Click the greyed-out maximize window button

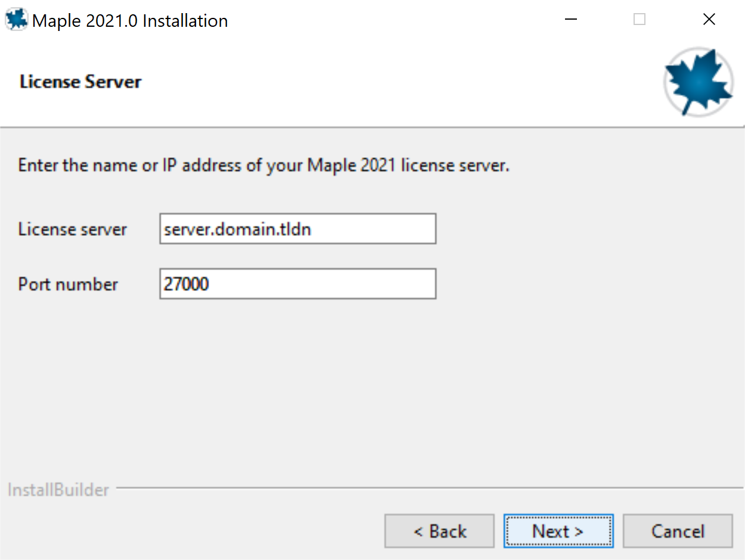point(640,20)
